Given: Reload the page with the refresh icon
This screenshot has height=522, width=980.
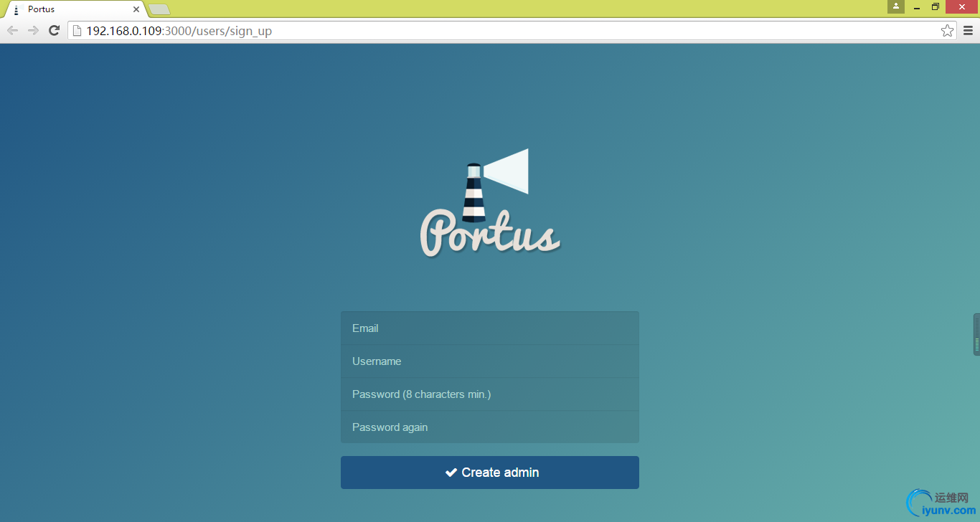Looking at the screenshot, I should tap(54, 31).
